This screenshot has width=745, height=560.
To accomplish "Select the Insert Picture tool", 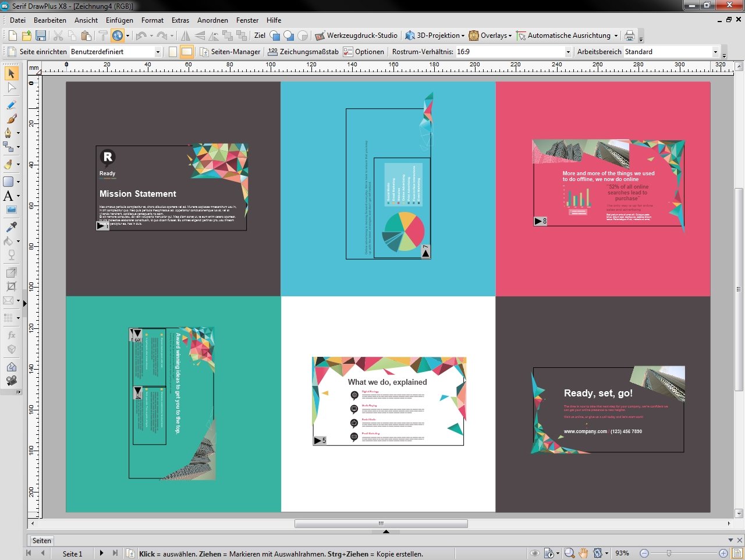I will click(11, 210).
